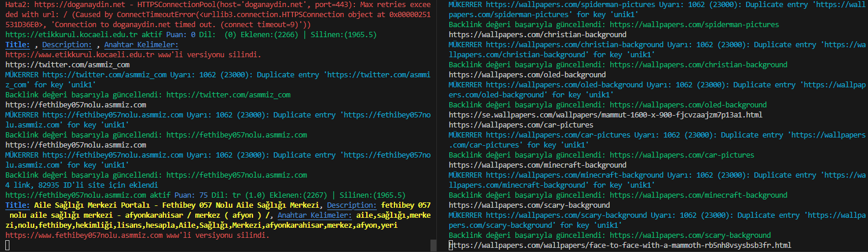Click Description: label before 'fethibey 057'
868x252 pixels.
[352, 205]
